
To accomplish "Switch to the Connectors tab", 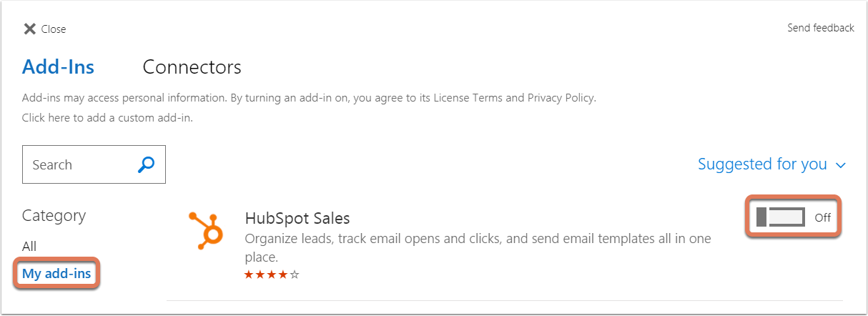I will [x=192, y=67].
